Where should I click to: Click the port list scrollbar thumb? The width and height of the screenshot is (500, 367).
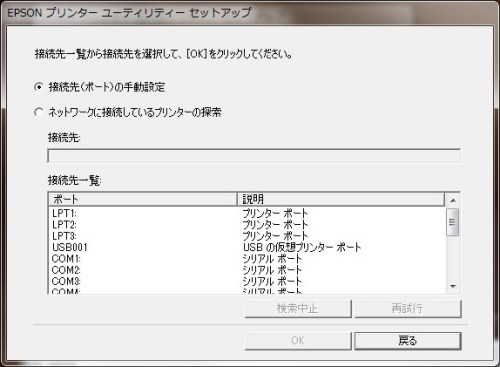(452, 222)
